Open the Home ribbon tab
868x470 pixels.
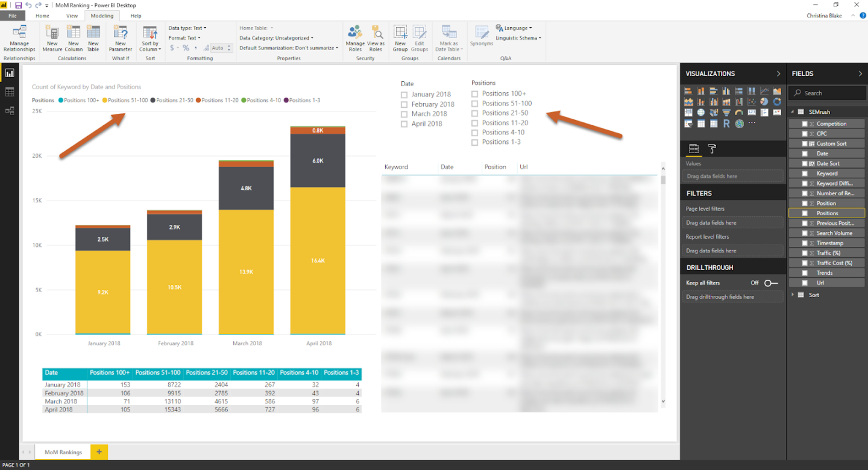pos(42,16)
